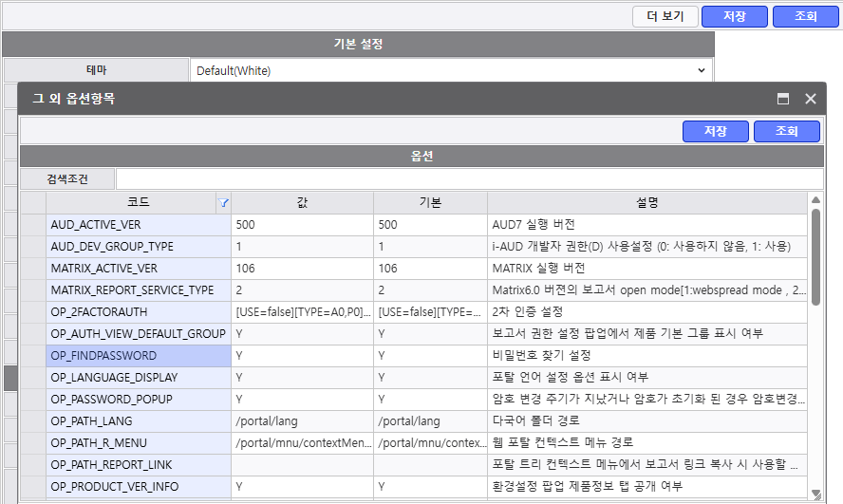Viewport: 843px width, 504px height.
Task: Click 저장 inside the options dialog
Action: click(715, 132)
